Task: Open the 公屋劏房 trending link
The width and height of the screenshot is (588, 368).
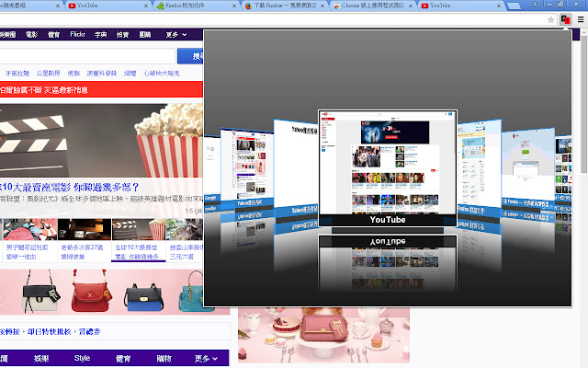Action: point(49,74)
